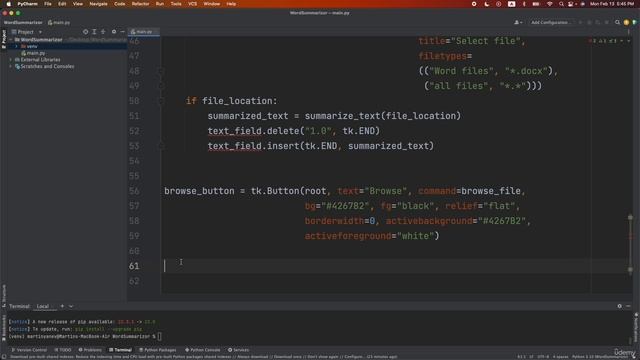640x360 pixels.
Task: Open the Tools menu
Action: [x=176, y=4]
